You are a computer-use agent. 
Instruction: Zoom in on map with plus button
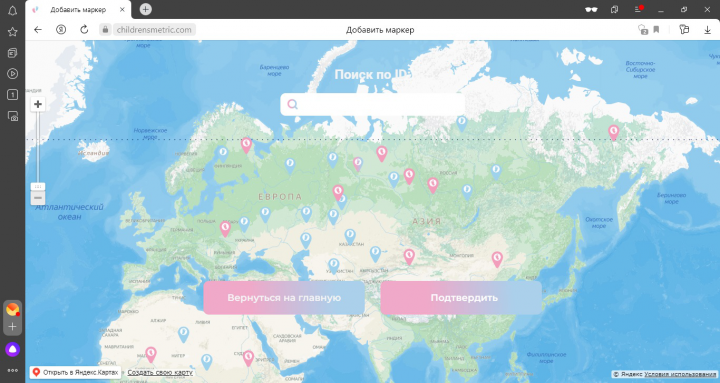pyautogui.click(x=38, y=104)
